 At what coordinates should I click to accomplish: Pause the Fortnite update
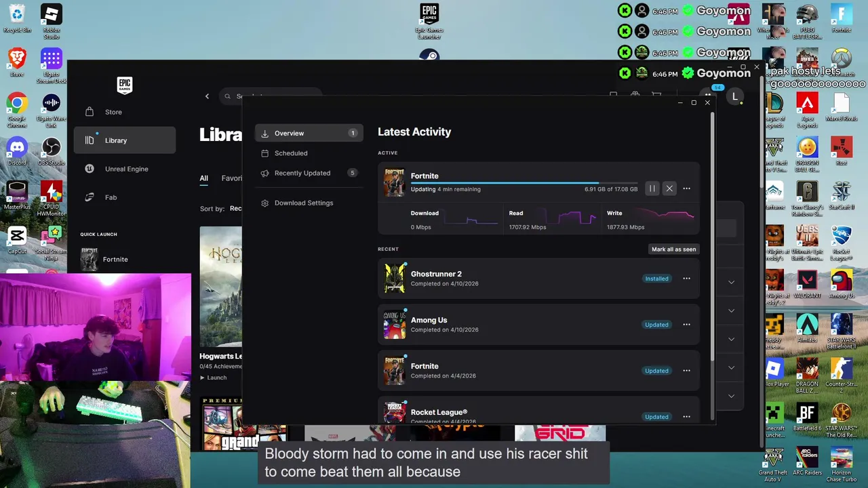(652, 188)
